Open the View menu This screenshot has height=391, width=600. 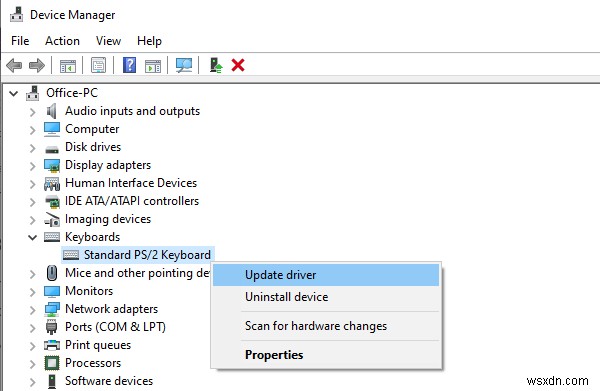coord(108,41)
